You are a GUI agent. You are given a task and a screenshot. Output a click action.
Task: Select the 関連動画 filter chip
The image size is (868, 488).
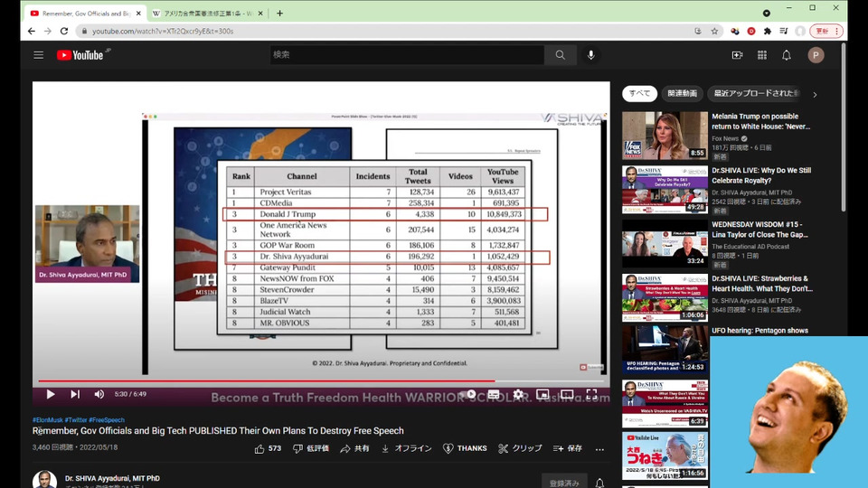(682, 93)
